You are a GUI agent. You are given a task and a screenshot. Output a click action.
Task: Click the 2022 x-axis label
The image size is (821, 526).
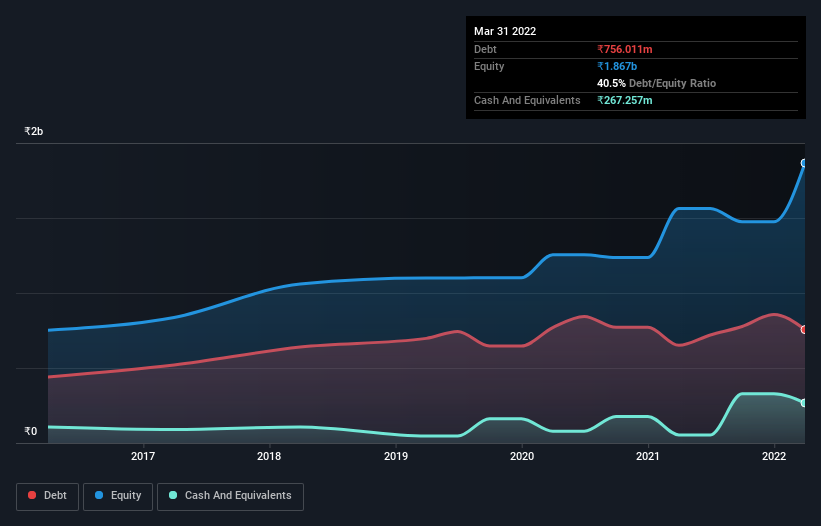point(774,456)
